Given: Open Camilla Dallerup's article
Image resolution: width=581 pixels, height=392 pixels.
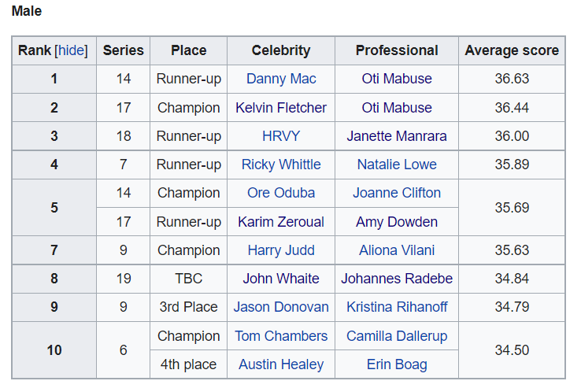Looking at the screenshot, I should click(397, 336).
